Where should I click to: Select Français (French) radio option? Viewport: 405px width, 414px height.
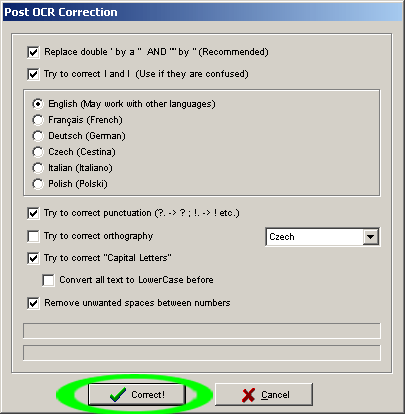[x=38, y=120]
